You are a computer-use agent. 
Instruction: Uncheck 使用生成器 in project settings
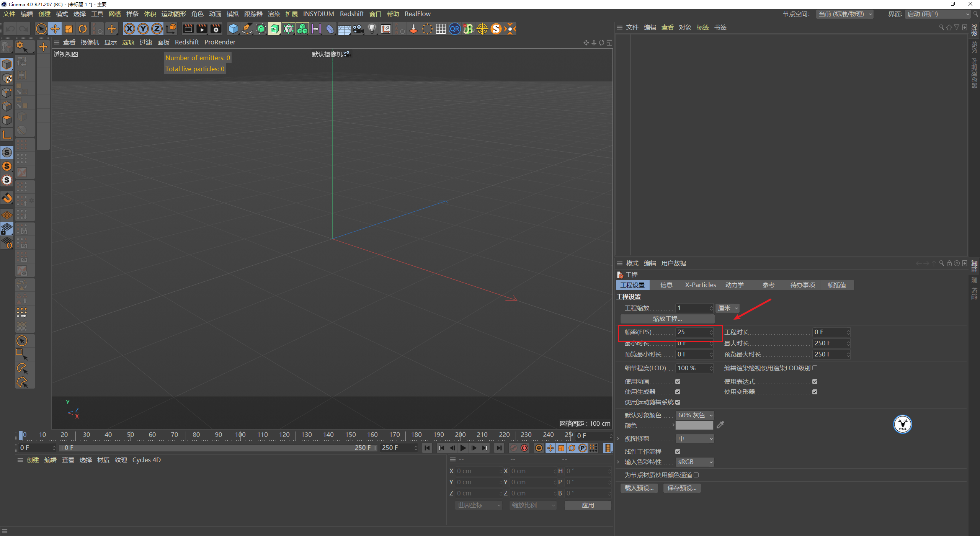678,392
